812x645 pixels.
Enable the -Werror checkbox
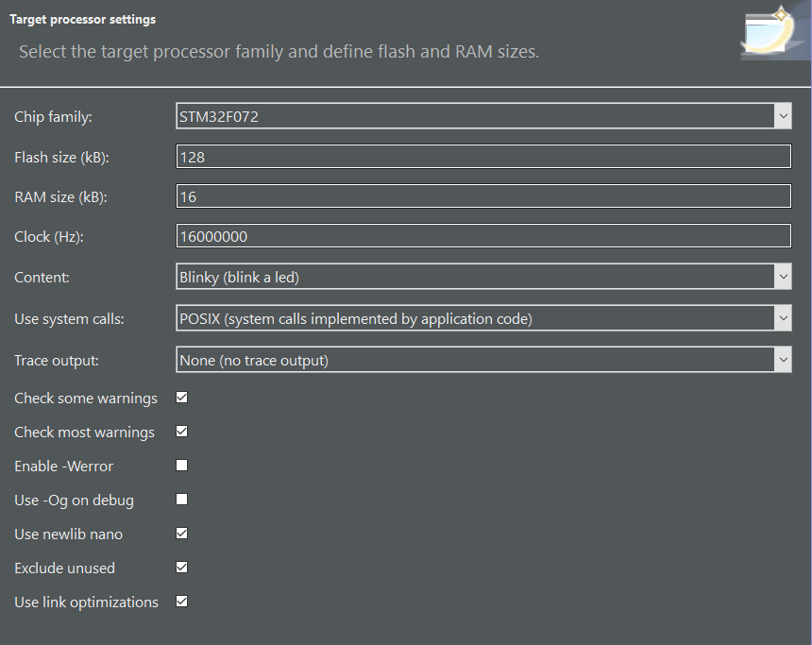pos(182,466)
